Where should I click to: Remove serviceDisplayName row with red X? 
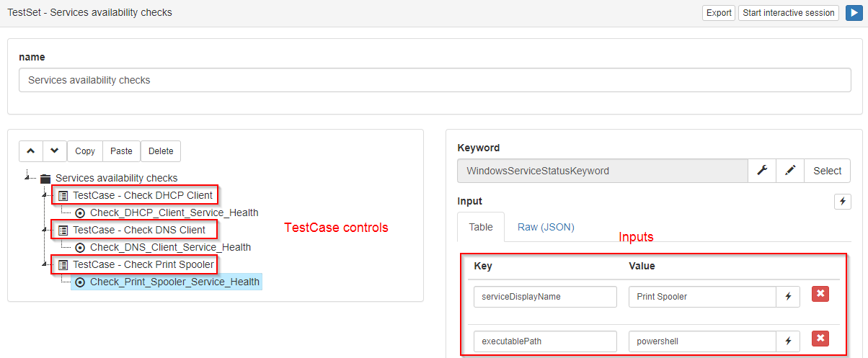click(820, 294)
